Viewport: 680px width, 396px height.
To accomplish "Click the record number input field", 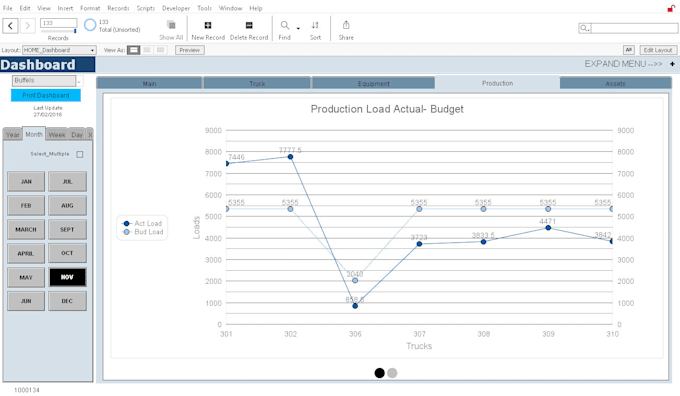I will pyautogui.click(x=59, y=23).
